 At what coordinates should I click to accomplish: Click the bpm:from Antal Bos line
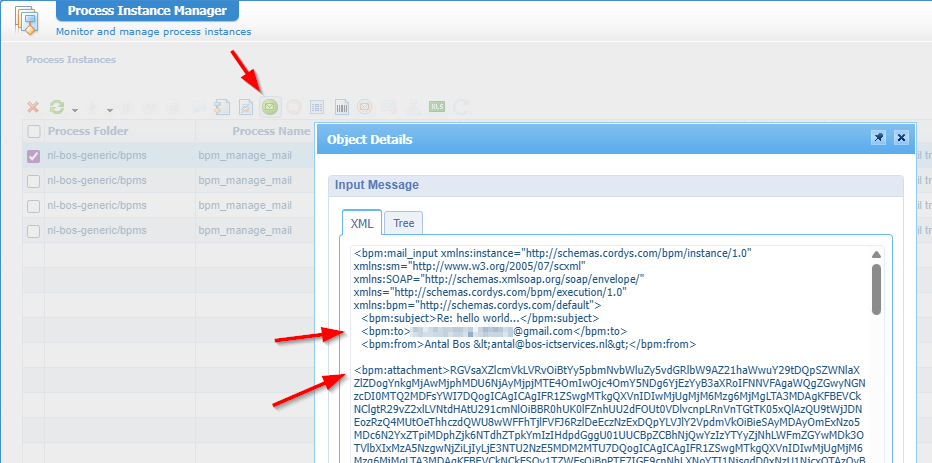(x=529, y=344)
